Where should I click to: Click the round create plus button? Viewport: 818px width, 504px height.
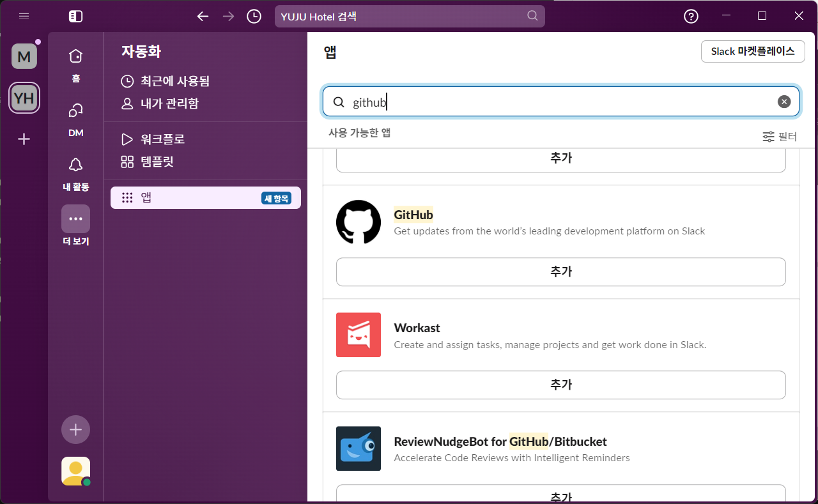pyautogui.click(x=75, y=429)
